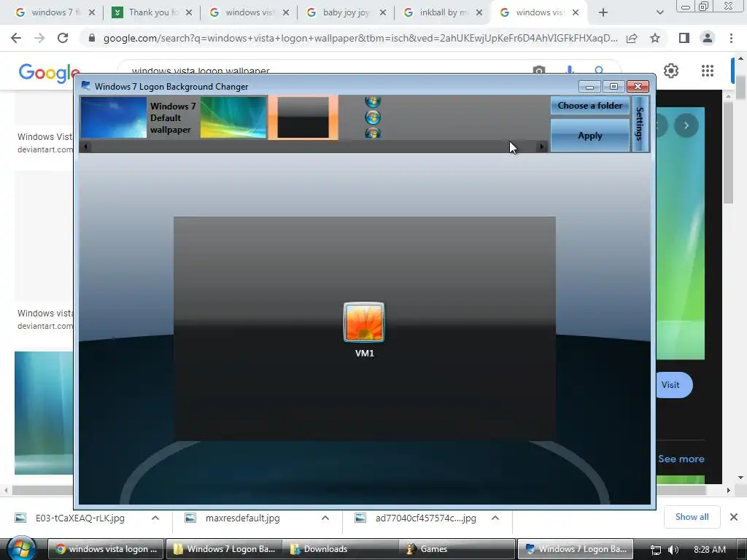Viewport: 747px width, 560px height.
Task: Click the VM1 username label
Action: coord(365,354)
